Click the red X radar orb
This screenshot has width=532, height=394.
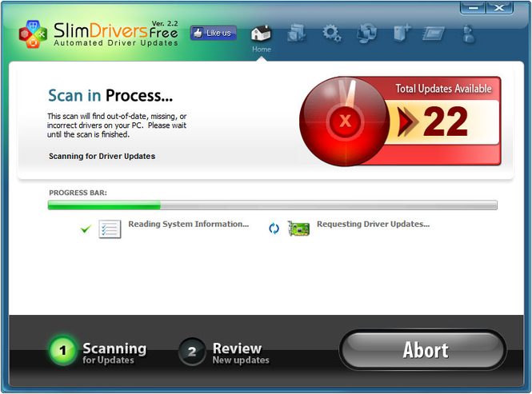click(x=345, y=121)
